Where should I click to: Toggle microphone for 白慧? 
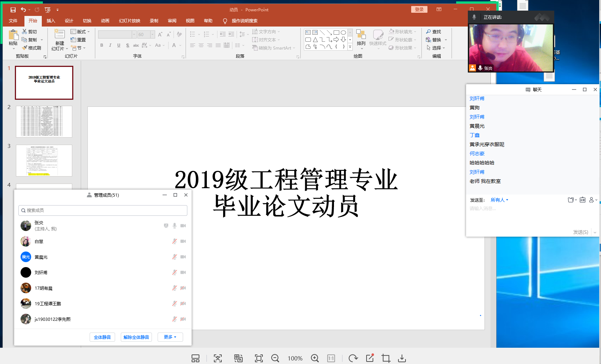[175, 241]
